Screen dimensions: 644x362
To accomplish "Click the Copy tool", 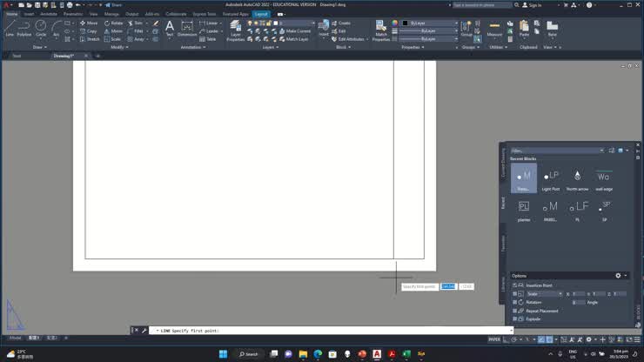I will click(x=88, y=31).
